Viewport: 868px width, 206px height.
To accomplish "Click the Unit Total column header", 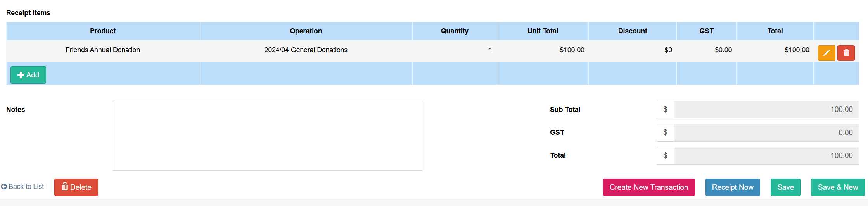I will tap(543, 31).
